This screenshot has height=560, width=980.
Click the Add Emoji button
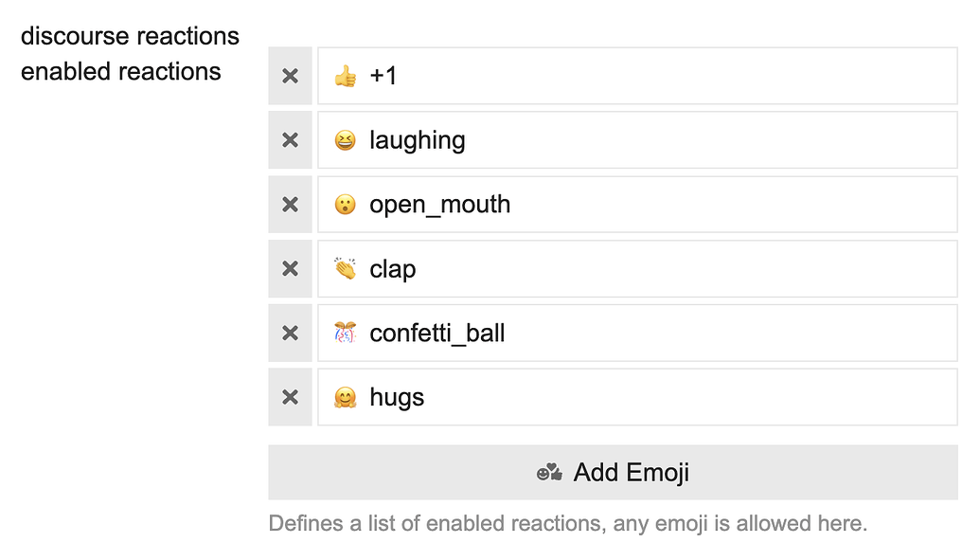612,472
